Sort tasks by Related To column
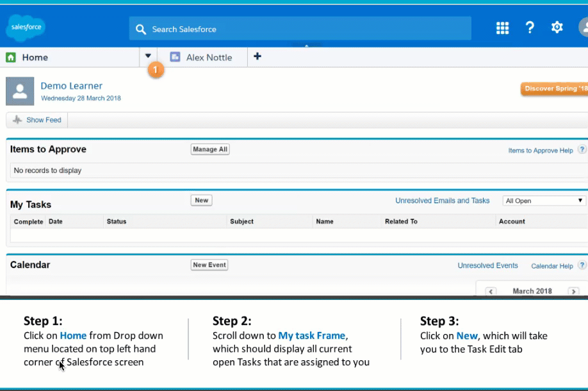This screenshot has height=391, width=588. pos(401,222)
